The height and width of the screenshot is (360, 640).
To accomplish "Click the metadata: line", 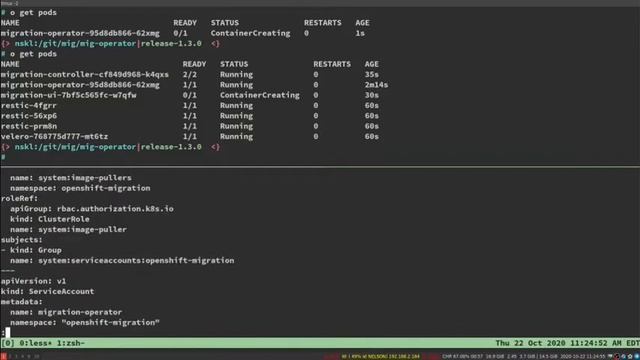I will click(22, 302).
